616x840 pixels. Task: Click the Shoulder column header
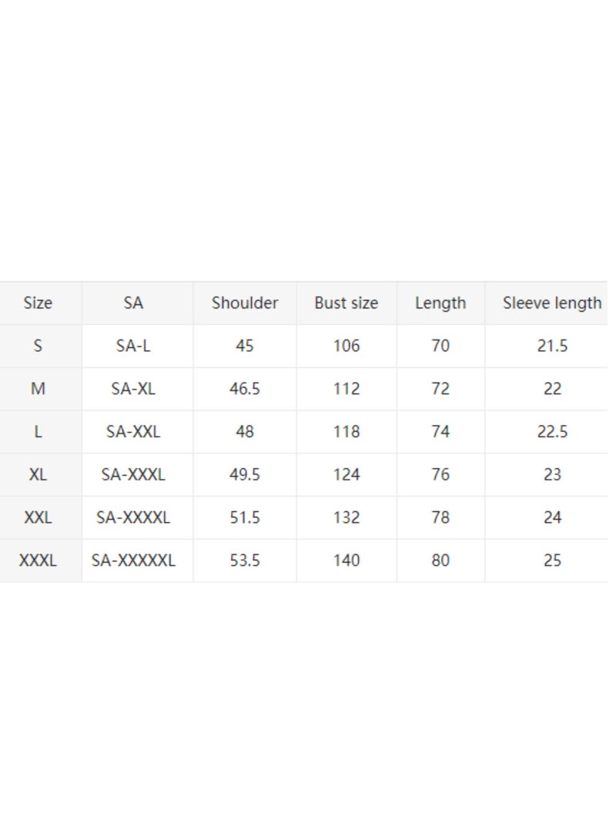click(245, 303)
